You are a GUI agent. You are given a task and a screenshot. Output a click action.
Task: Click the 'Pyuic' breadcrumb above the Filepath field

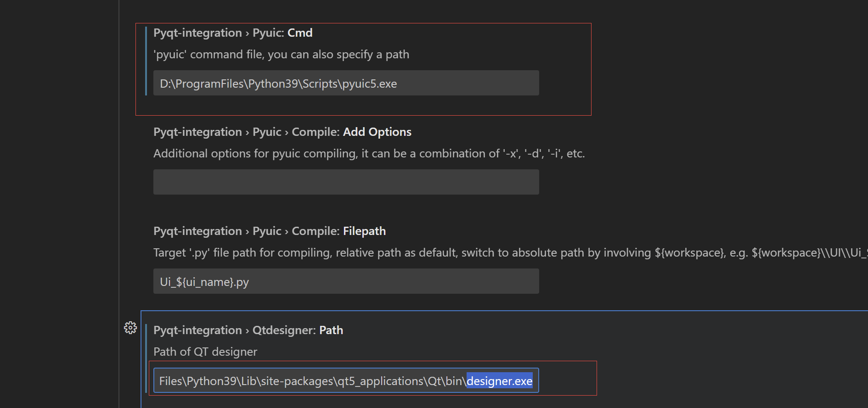(267, 231)
